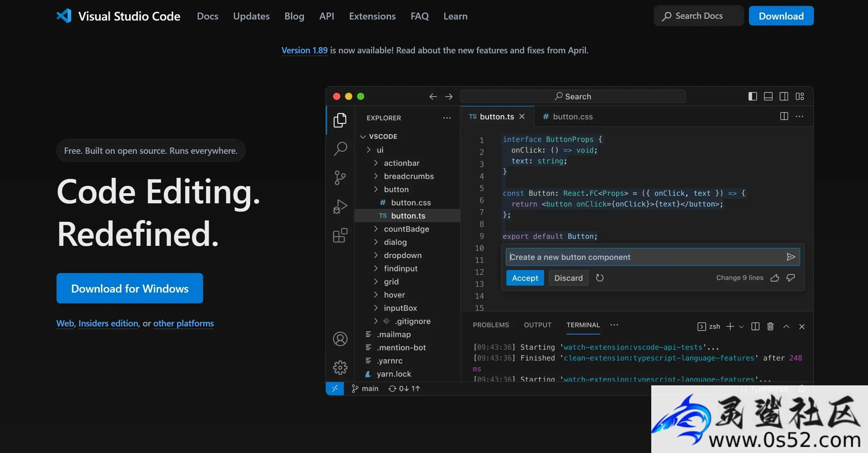Screen dimensions: 868x453
Task: Expand the findinput folder
Action: (376, 269)
